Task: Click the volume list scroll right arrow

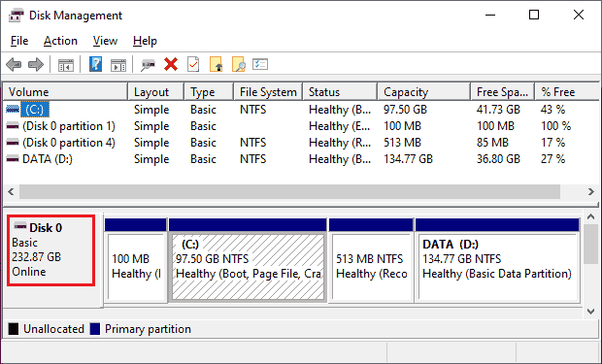Action: (x=591, y=191)
